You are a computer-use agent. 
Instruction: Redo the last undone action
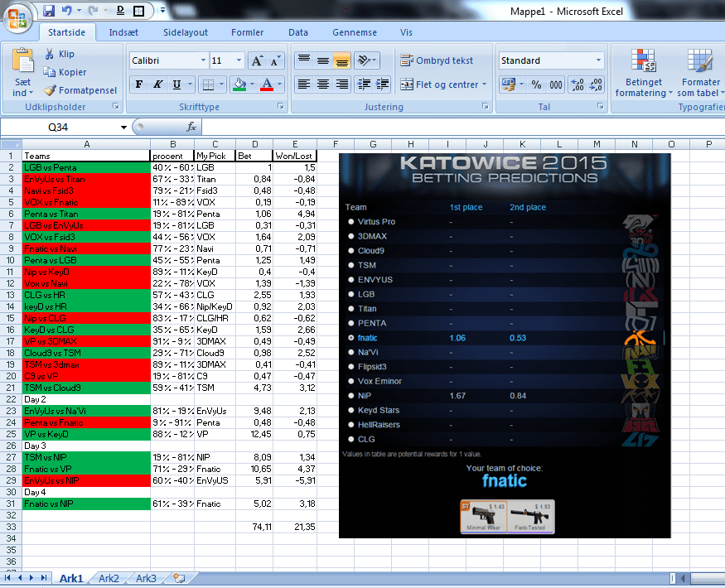pyautogui.click(x=94, y=10)
